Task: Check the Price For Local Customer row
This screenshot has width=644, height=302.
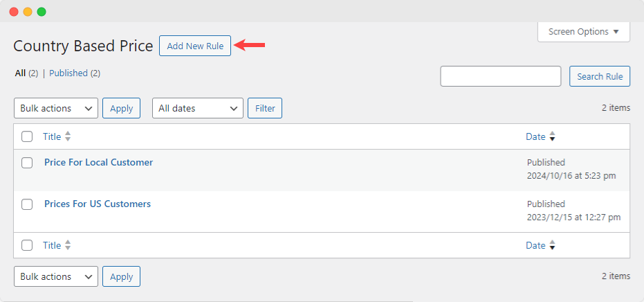Action: tap(27, 163)
